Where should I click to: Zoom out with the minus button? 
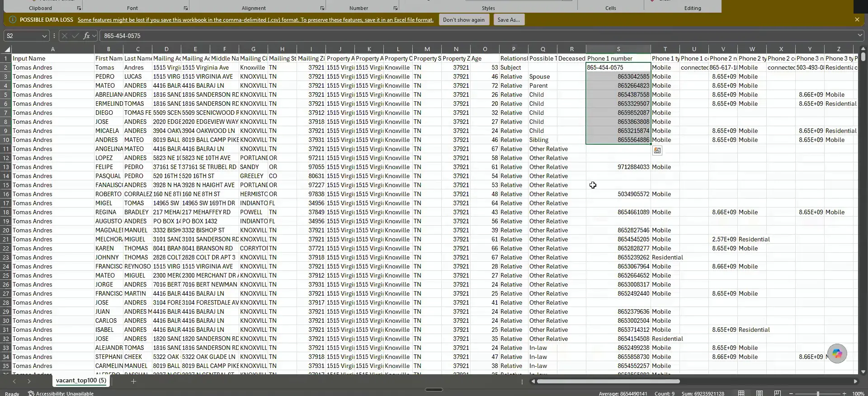(791, 394)
